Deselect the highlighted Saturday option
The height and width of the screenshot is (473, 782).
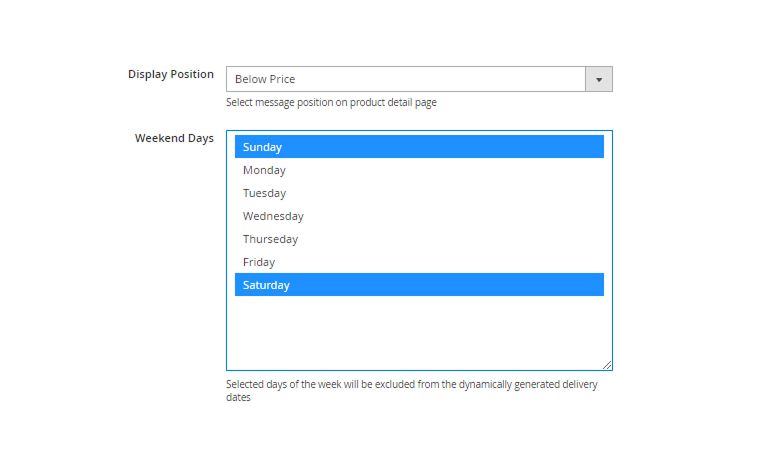(419, 285)
